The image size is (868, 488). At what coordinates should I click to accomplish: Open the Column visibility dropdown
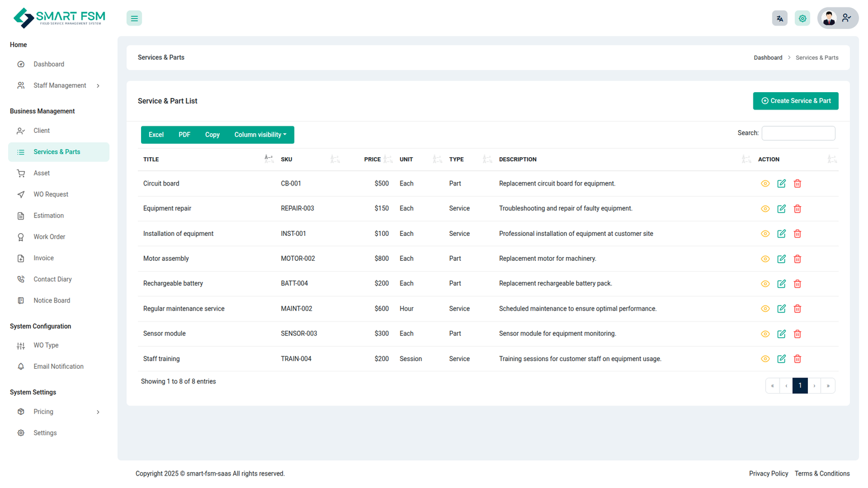point(260,135)
